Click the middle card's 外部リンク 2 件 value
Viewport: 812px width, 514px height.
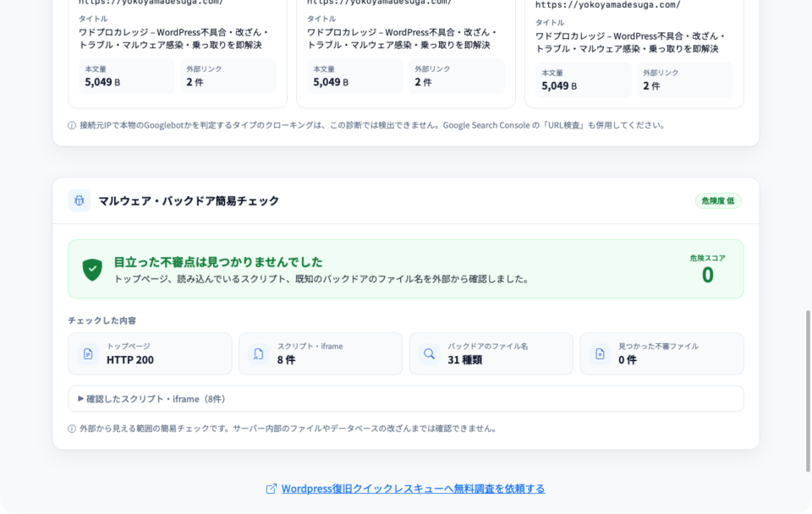(423, 82)
